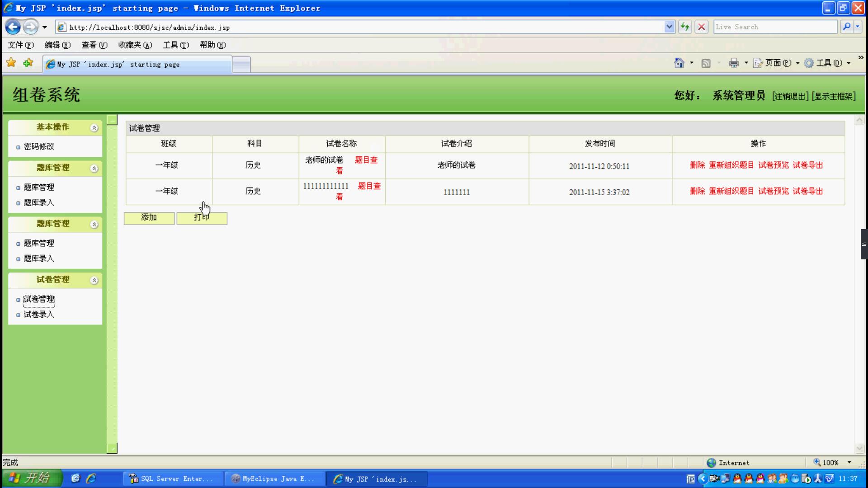Collapse second 题库管理 section chevron
868x488 pixels.
(x=94, y=225)
